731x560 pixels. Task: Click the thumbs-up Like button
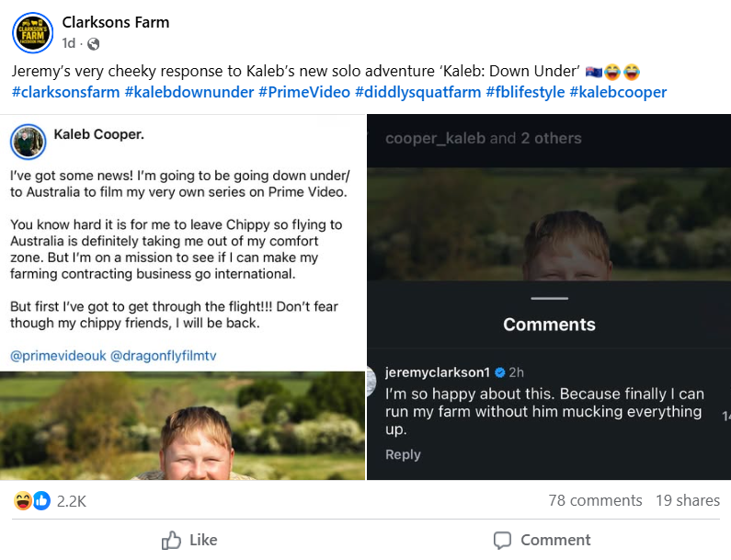[x=189, y=540]
